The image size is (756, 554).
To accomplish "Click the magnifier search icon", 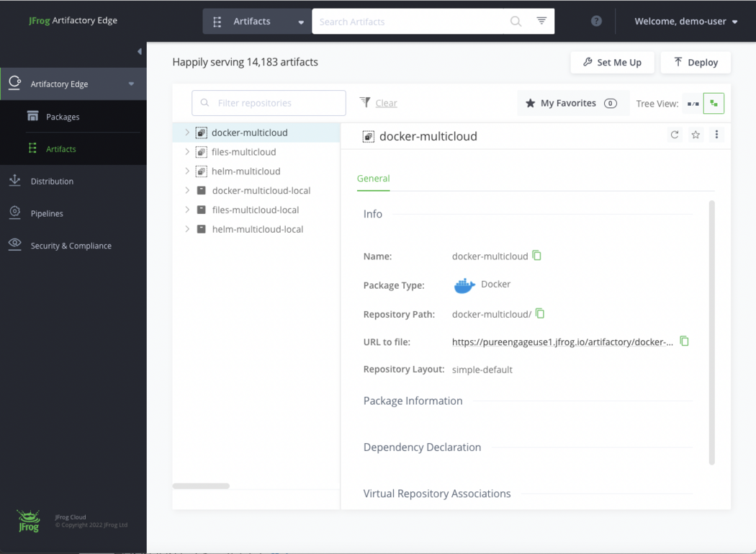I will [516, 21].
